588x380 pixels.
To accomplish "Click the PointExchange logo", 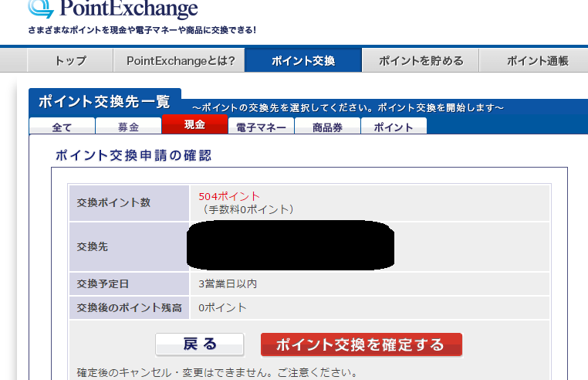I will (x=113, y=10).
